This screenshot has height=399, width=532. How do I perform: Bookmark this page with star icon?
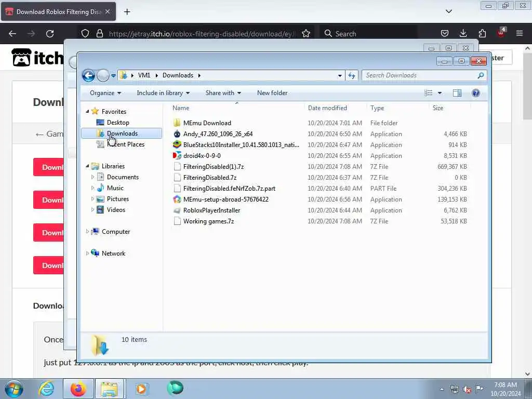(305, 34)
